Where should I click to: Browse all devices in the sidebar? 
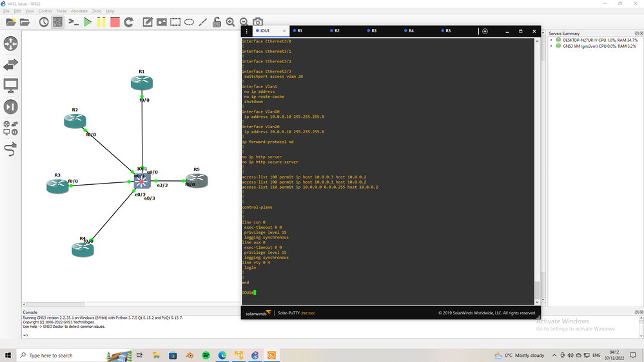(x=11, y=128)
